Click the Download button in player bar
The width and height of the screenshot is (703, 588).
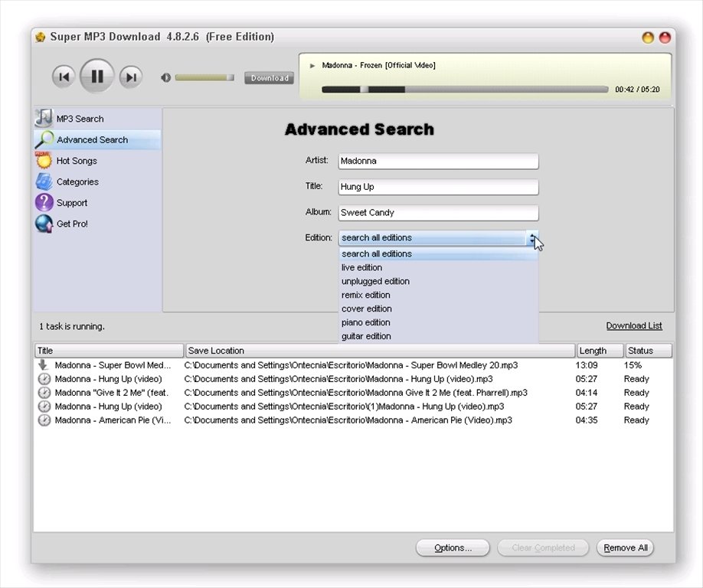point(270,78)
